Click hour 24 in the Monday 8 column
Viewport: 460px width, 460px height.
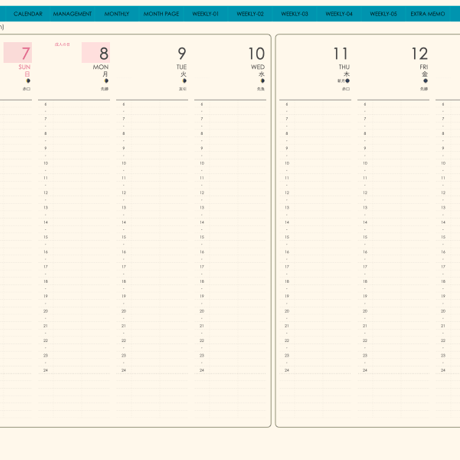point(46,370)
